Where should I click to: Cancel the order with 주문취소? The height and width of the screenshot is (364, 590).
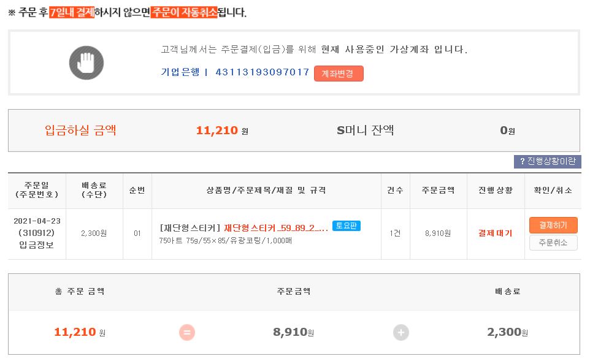tap(553, 243)
